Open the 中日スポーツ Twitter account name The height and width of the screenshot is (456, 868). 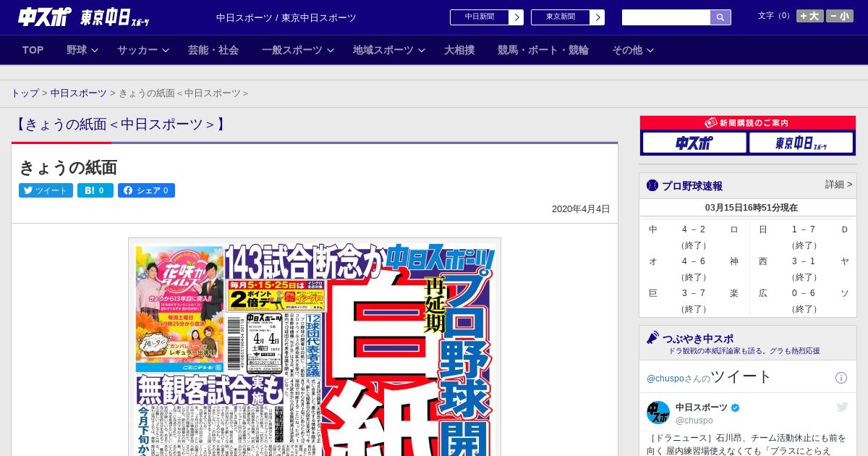[702, 408]
